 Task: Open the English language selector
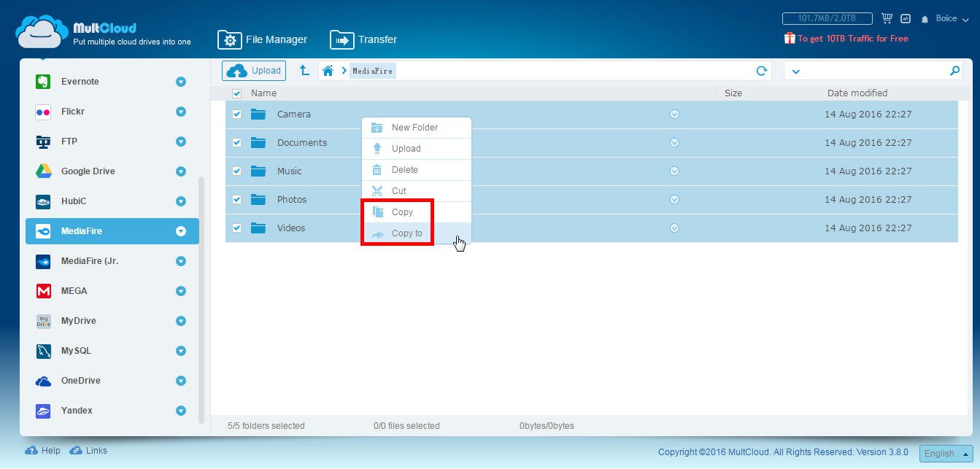[946, 453]
